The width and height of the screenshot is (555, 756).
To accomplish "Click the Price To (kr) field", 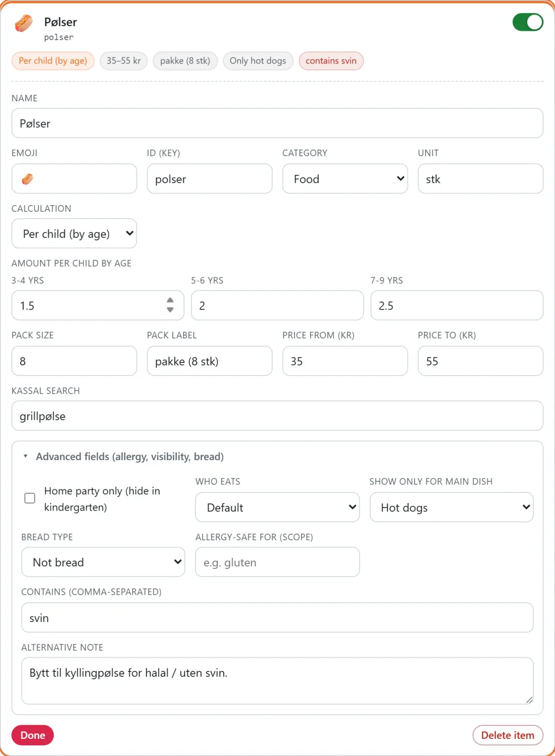I will coord(480,361).
